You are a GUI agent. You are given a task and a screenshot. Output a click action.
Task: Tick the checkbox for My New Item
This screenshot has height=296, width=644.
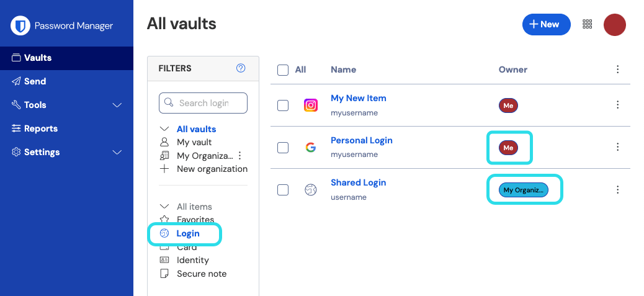[283, 105]
